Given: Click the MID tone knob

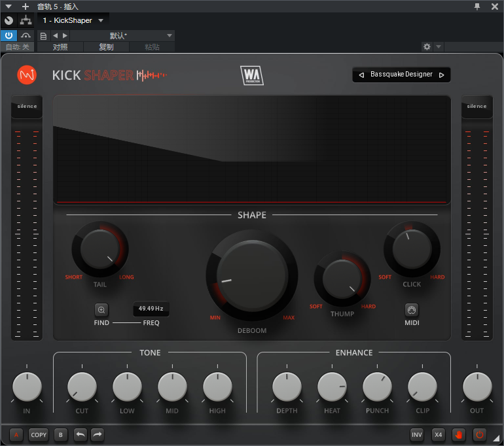Looking at the screenshot, I should 172,387.
